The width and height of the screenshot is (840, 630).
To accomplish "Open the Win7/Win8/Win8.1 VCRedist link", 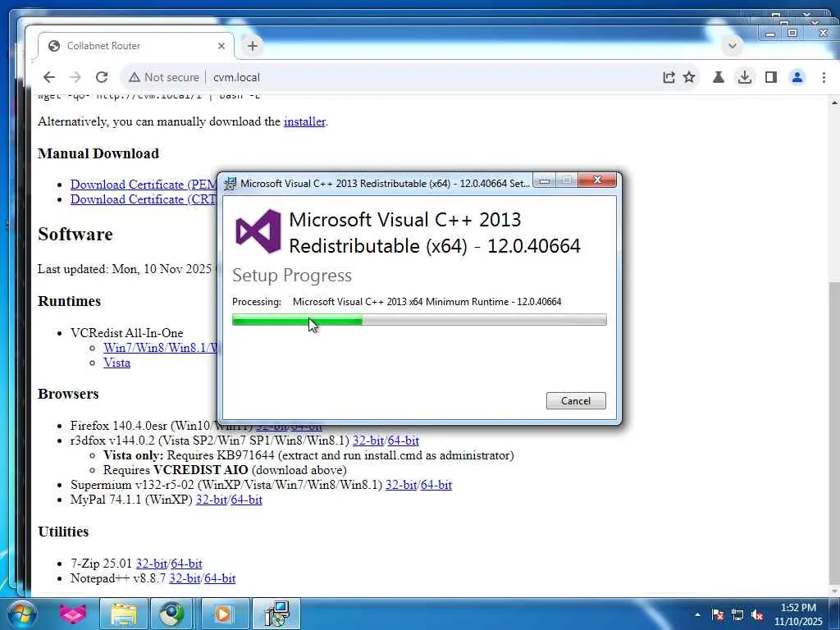I will coord(160,348).
